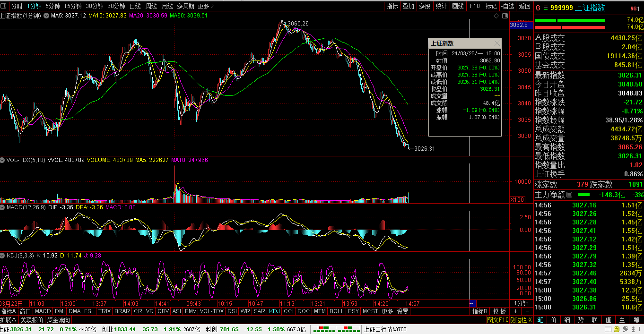Expand the 更多 timeframe options
644x334 pixels.
point(206,6)
